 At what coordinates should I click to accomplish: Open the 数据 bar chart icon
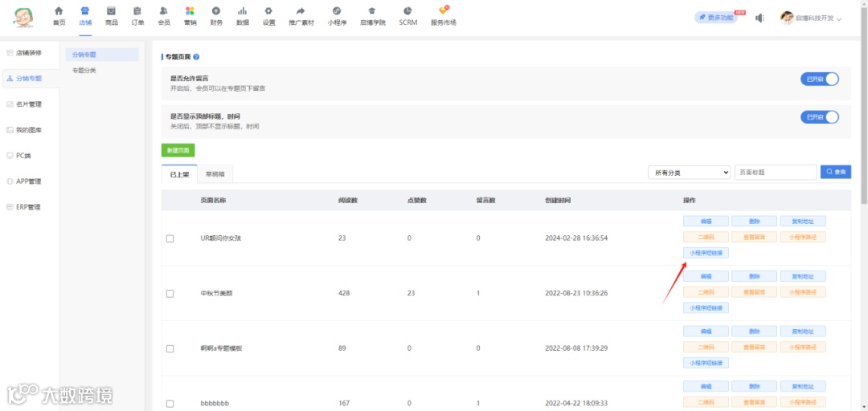[243, 11]
